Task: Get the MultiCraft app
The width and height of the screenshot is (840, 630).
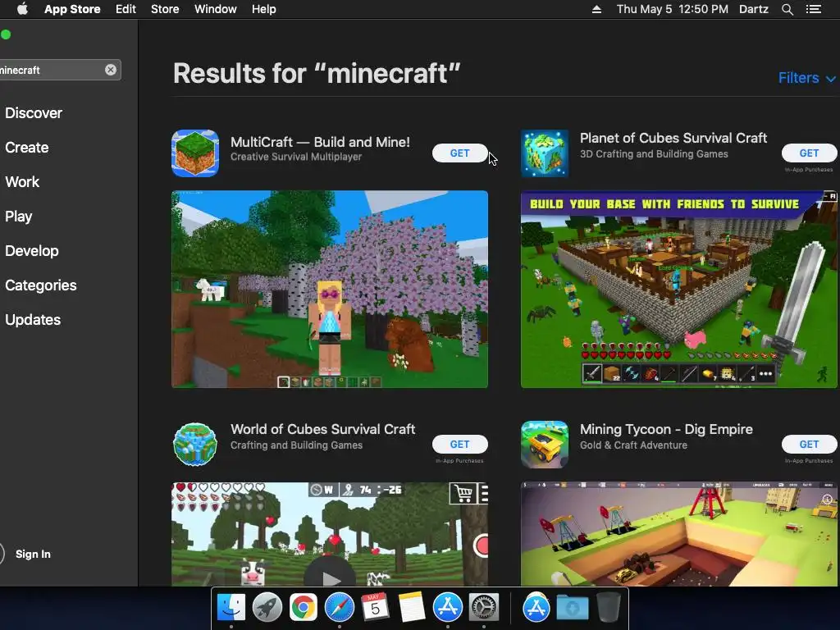Action: click(459, 153)
